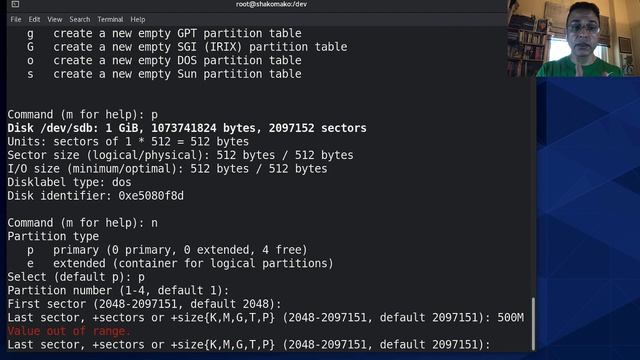Image resolution: width=640 pixels, height=360 pixels.
Task: Click the 'Disk /dev/sdb: 1 GiB' bold line
Action: [x=187, y=128]
